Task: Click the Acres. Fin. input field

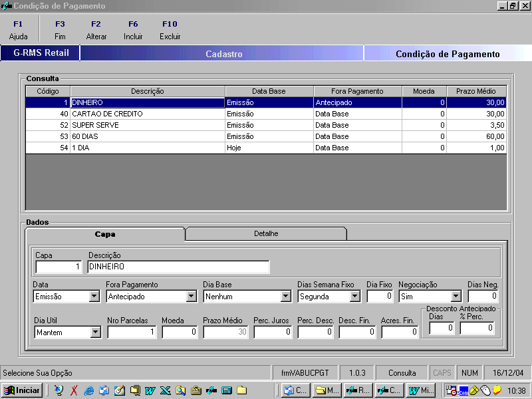Action: 400,332
